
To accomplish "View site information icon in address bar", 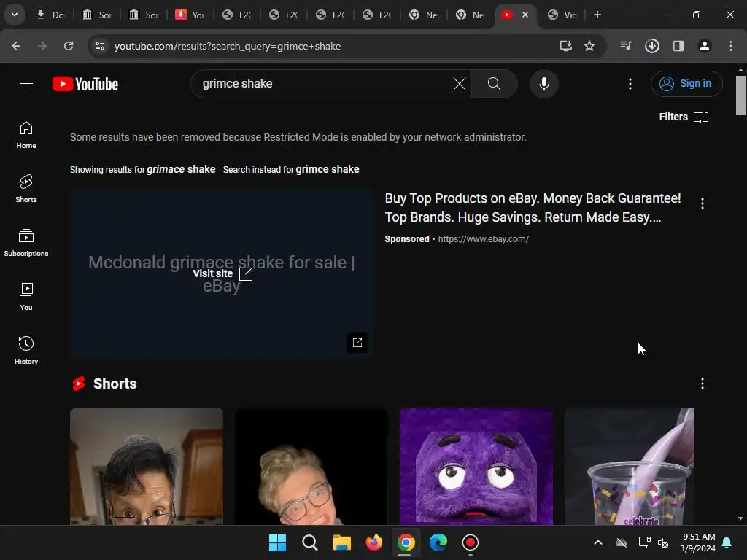I will point(99,46).
